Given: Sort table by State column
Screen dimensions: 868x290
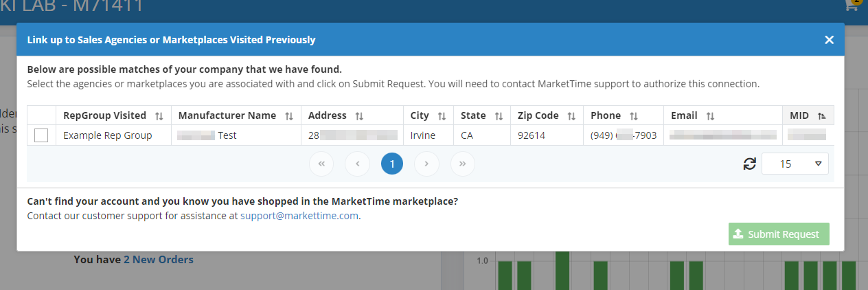Looking at the screenshot, I should [499, 116].
